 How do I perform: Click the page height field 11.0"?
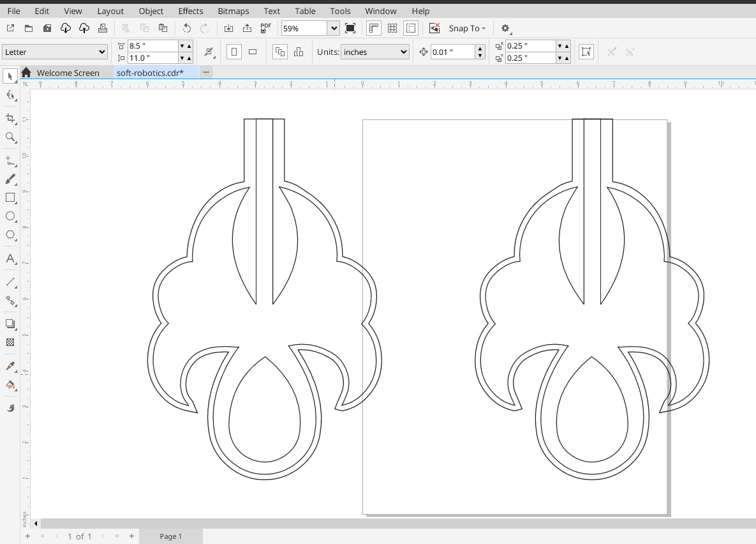pos(152,58)
